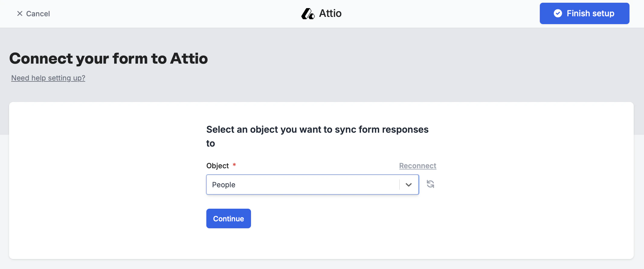The width and height of the screenshot is (644, 269).
Task: Click Reconnect above the Object selector
Action: 417,166
